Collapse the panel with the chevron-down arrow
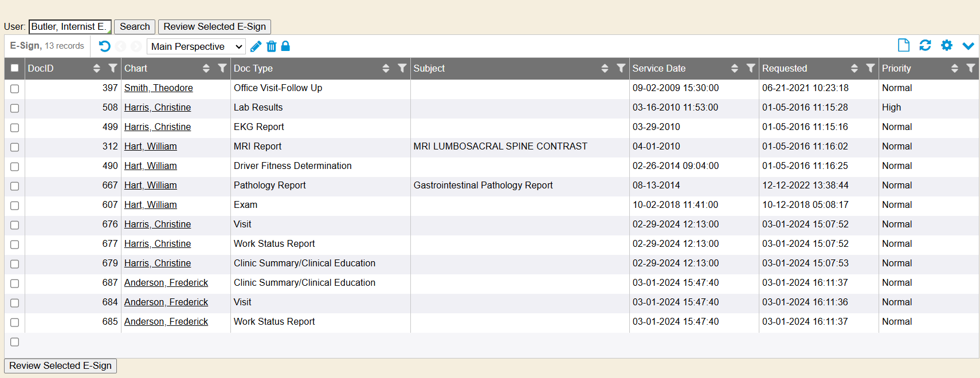Image resolution: width=980 pixels, height=378 pixels. point(968,46)
